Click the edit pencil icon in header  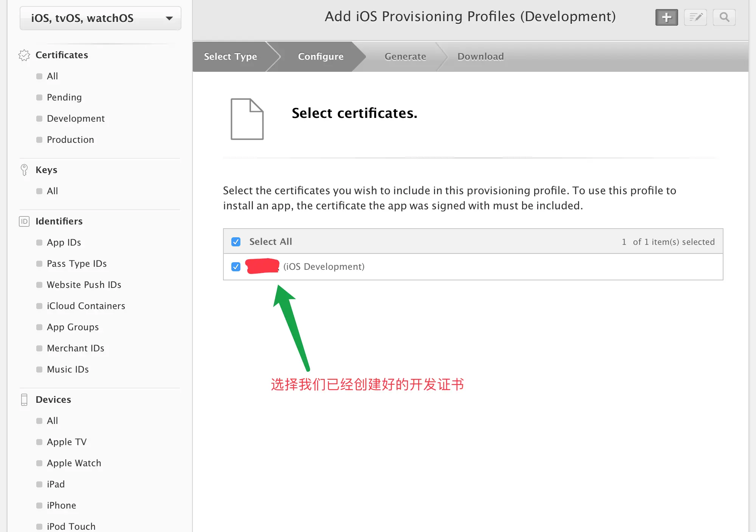point(695,17)
